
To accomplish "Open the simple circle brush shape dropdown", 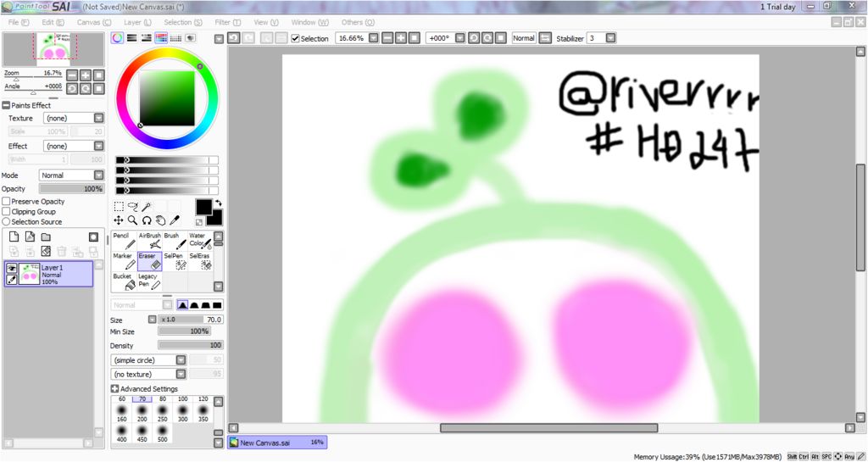I will click(181, 359).
